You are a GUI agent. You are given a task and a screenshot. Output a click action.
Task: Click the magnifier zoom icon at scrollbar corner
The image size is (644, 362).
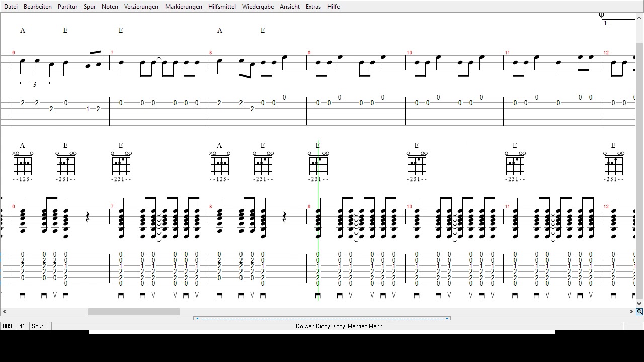(639, 312)
